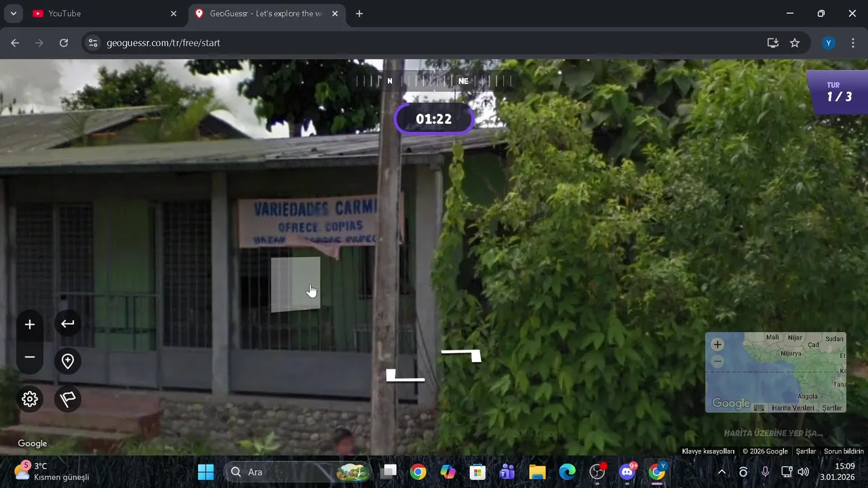Open Task View on the taskbar
Viewport: 868px width, 488px height.
click(389, 472)
